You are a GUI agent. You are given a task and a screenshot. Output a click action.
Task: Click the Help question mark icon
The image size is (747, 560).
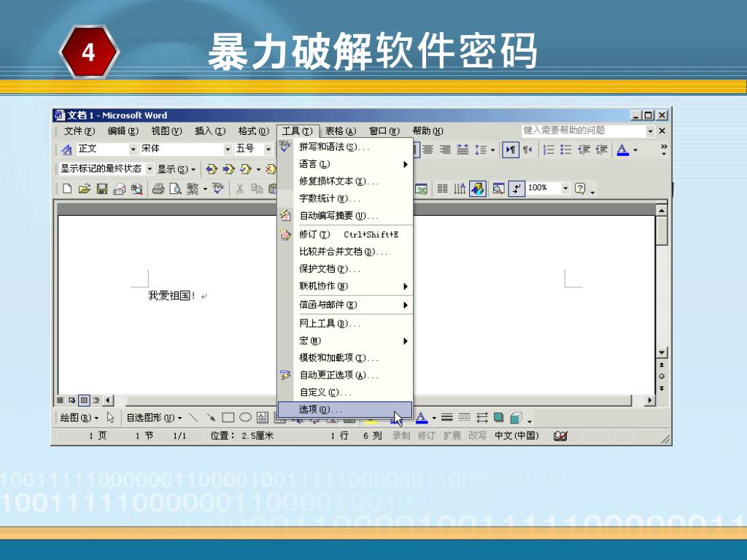[580, 189]
